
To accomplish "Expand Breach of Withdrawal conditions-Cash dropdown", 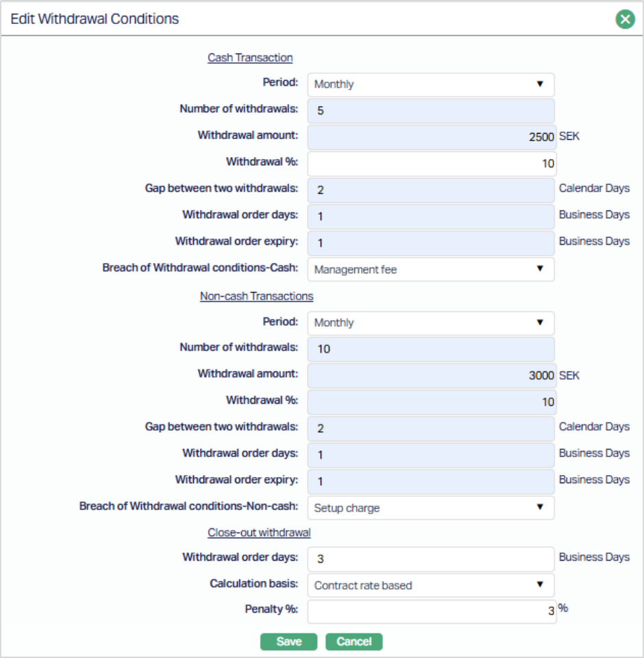I will coord(430,269).
